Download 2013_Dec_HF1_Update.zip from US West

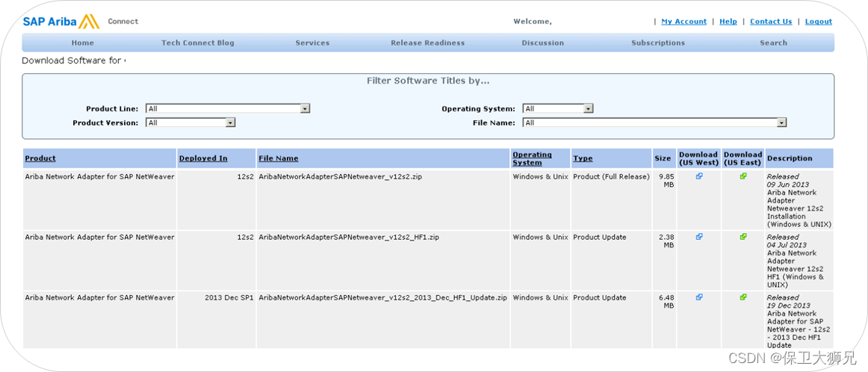[x=699, y=297]
